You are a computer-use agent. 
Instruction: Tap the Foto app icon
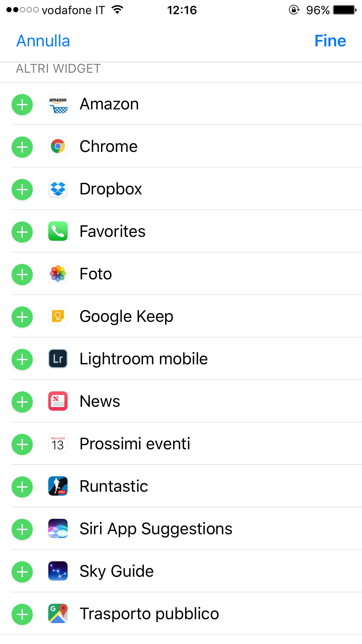click(x=58, y=274)
